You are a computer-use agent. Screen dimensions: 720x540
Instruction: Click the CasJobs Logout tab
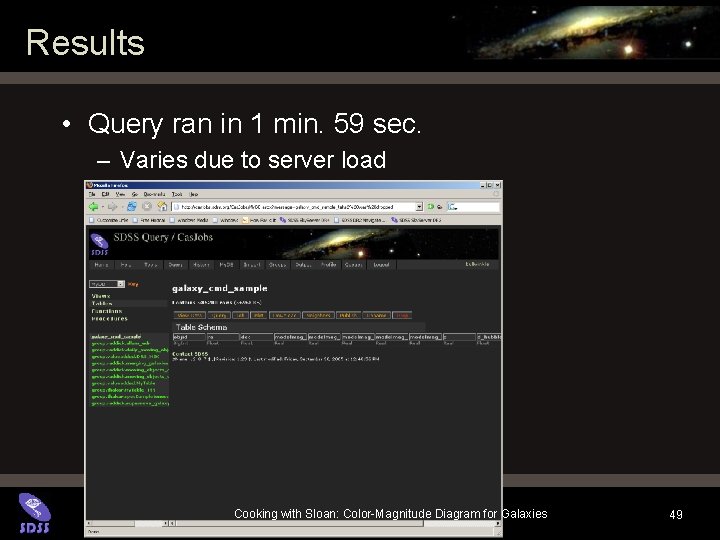(x=381, y=264)
